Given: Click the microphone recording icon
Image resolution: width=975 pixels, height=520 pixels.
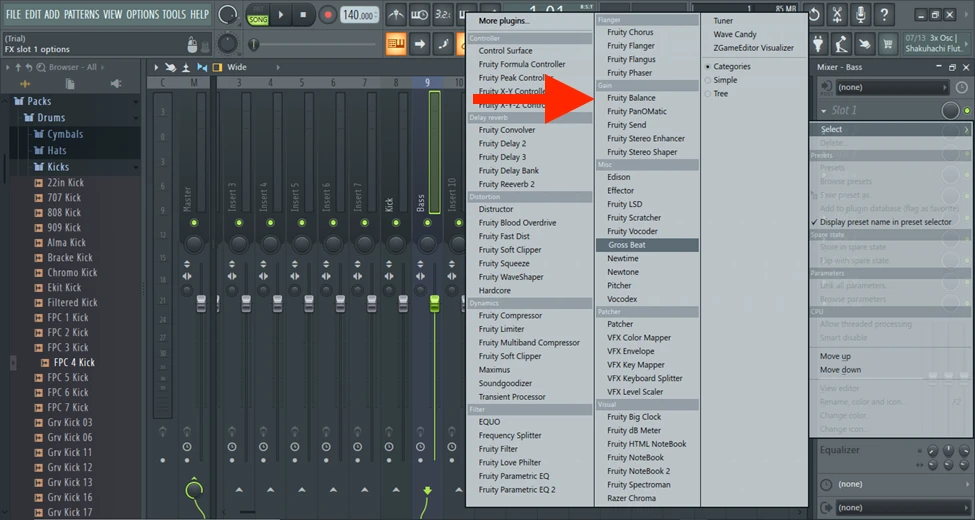Looking at the screenshot, I should point(862,14).
